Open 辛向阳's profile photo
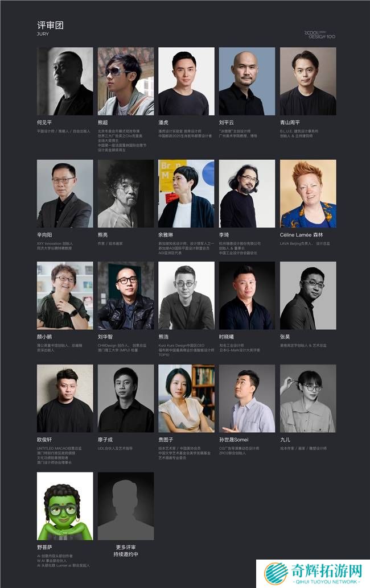 (65, 193)
